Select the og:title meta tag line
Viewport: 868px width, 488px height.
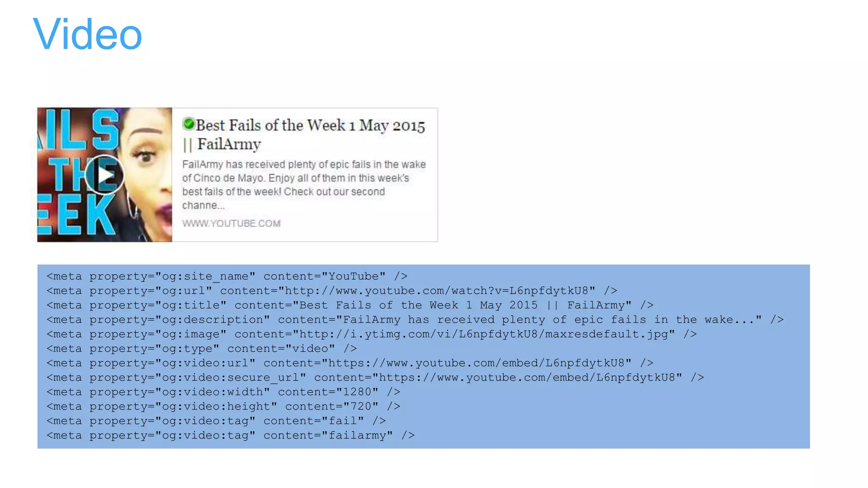[350, 305]
